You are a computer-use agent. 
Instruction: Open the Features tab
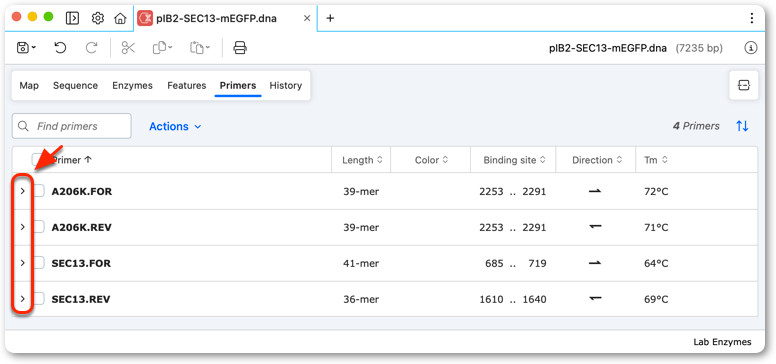187,86
